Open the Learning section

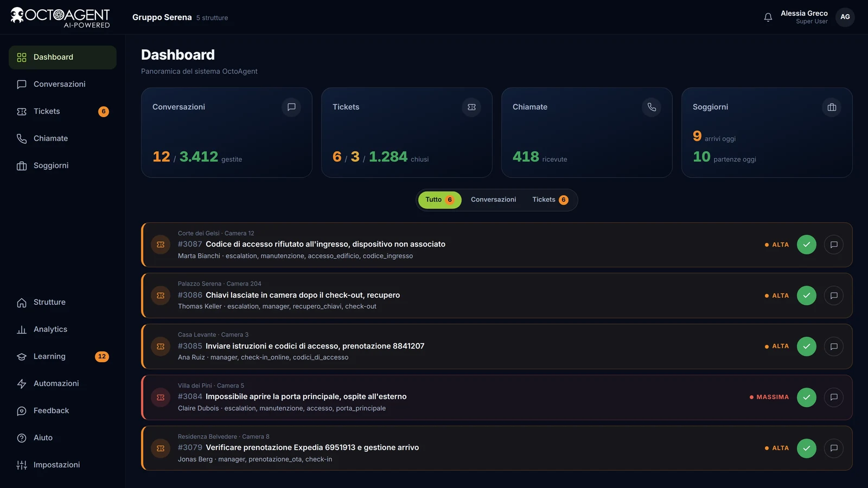62,357
